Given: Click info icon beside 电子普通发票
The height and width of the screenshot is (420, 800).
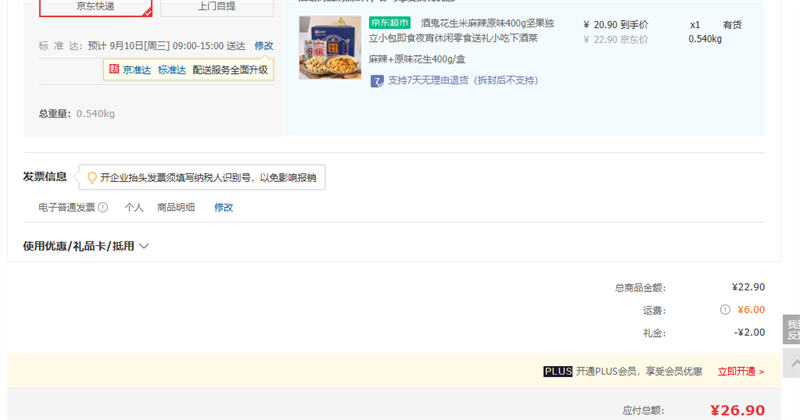Looking at the screenshot, I should (103, 208).
